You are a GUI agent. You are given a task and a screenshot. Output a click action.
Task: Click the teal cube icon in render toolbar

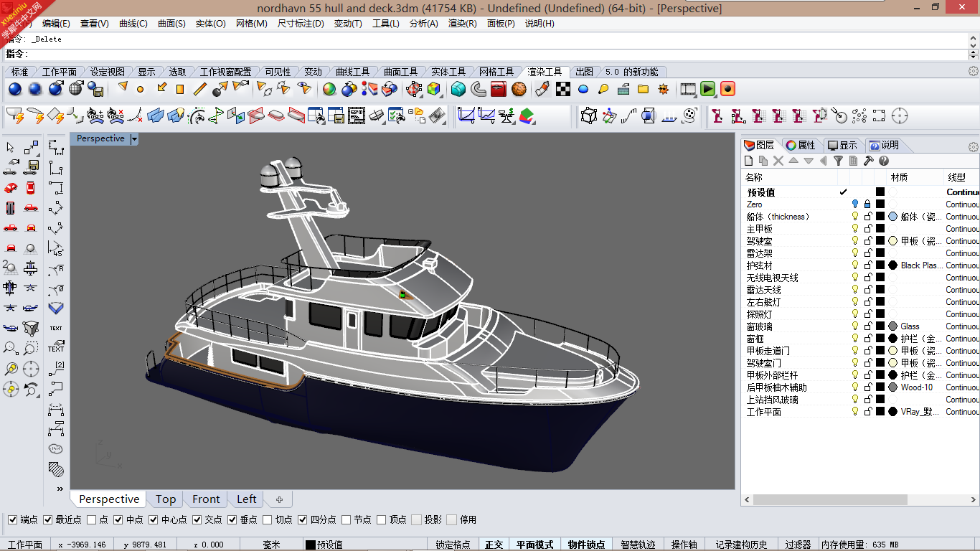point(458,89)
